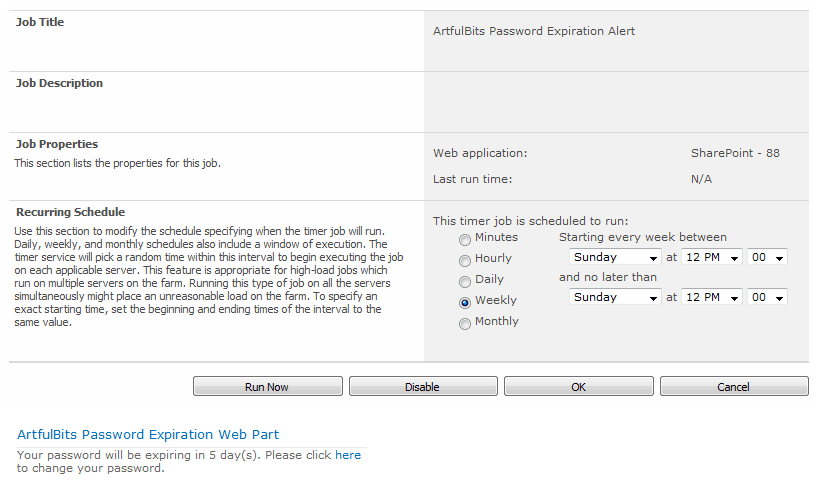Click the 'and no later than' text
This screenshot has width=822, height=488.
pyautogui.click(x=608, y=277)
